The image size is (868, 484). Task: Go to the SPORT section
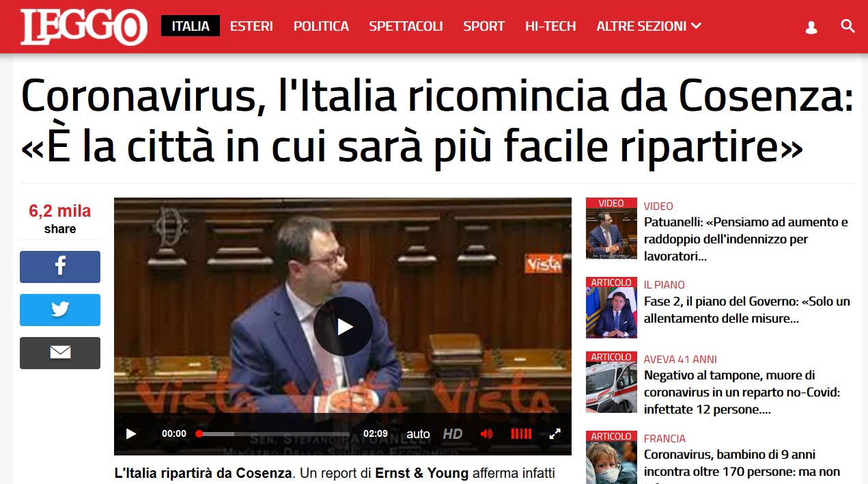tap(484, 26)
